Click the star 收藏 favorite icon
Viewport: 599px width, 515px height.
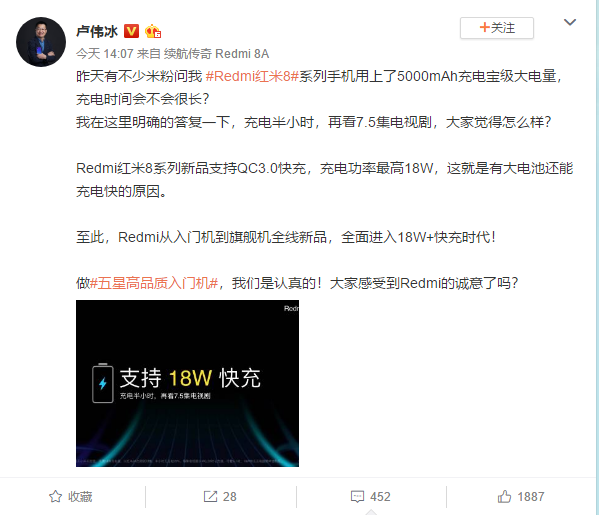(x=55, y=496)
